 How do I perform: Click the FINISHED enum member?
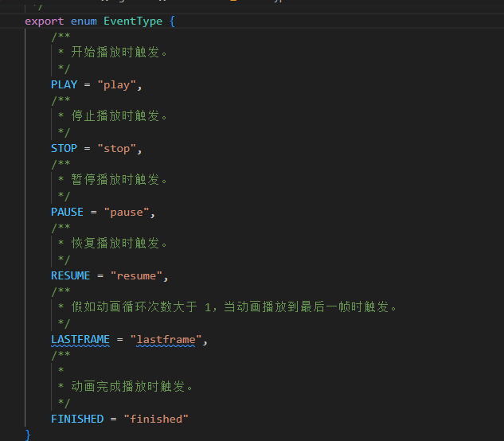click(77, 420)
